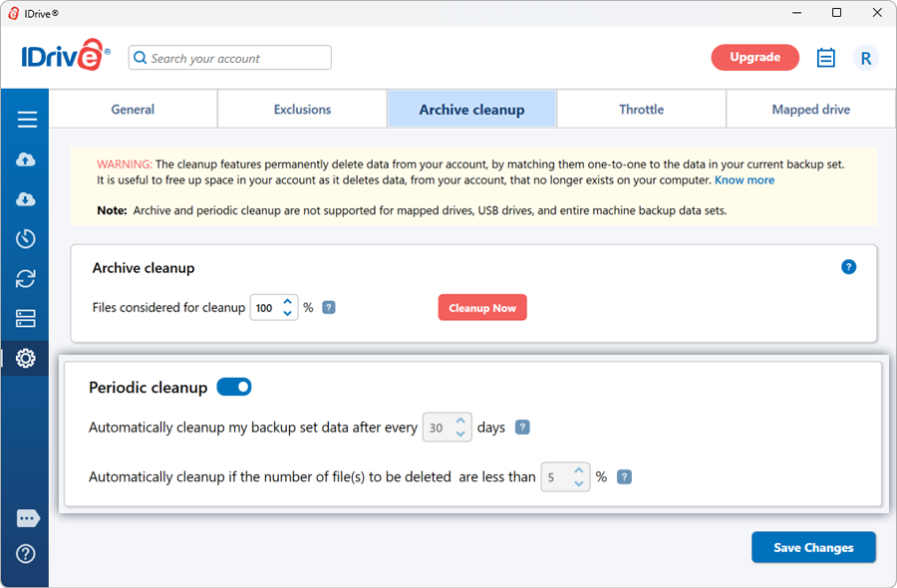Open the cloud Restore sidebar icon

click(x=26, y=199)
